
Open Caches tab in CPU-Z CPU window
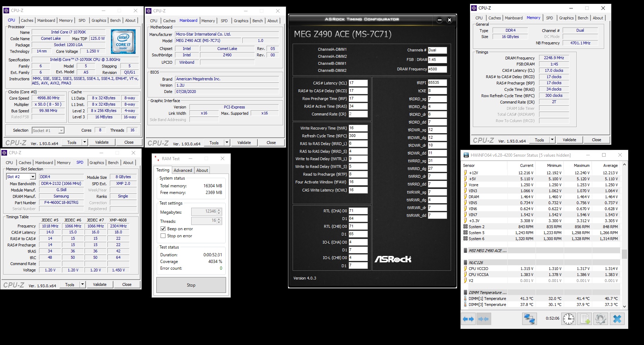tap(27, 20)
